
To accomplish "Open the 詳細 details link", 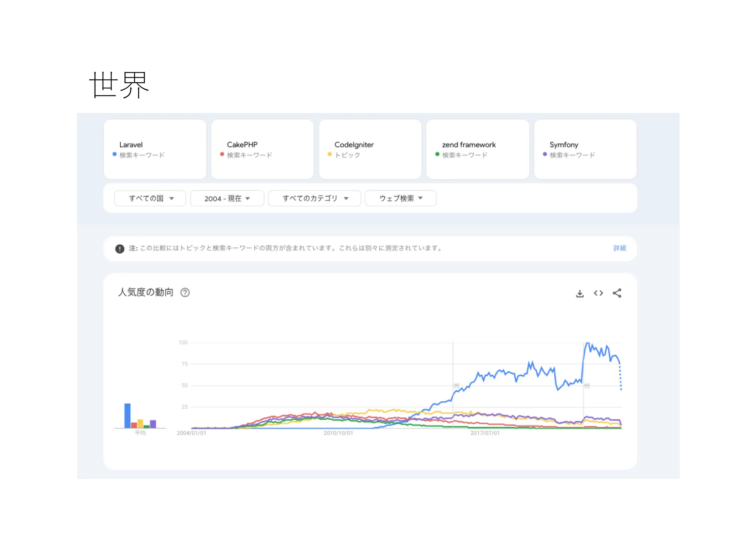I will [x=620, y=248].
